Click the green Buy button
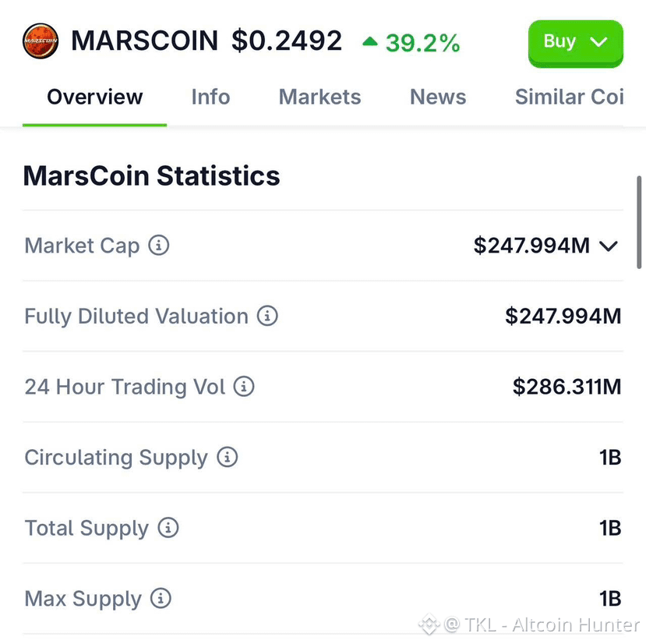646x644 pixels. [576, 44]
